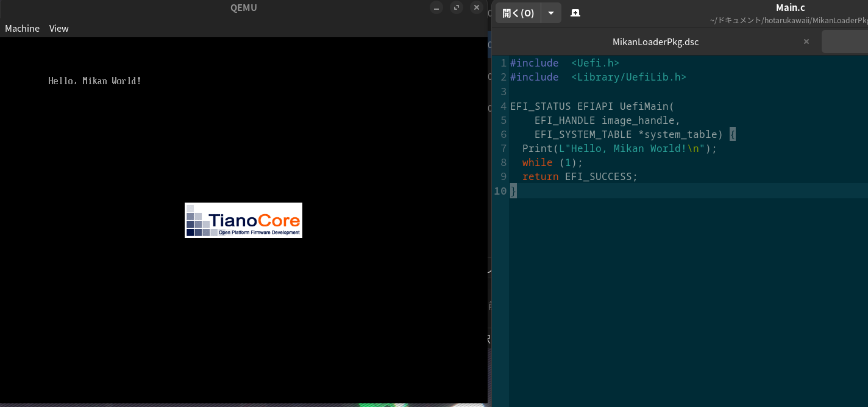
Task: Expand the dropdown arrow next to Open button
Action: pyautogui.click(x=551, y=13)
